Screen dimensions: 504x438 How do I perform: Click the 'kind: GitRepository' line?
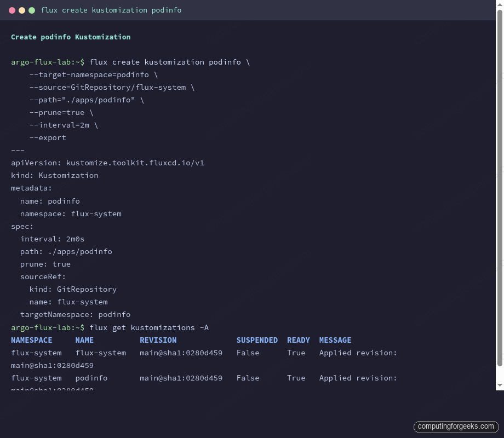(73, 289)
